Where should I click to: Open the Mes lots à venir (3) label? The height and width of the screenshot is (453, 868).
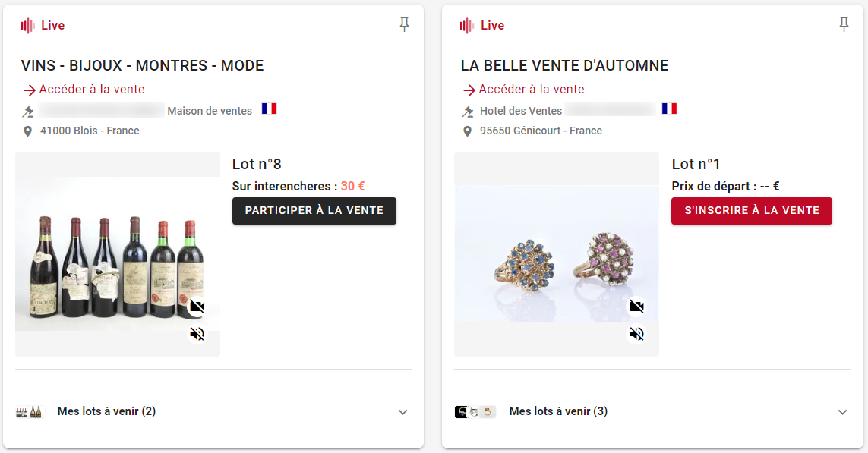pos(558,411)
